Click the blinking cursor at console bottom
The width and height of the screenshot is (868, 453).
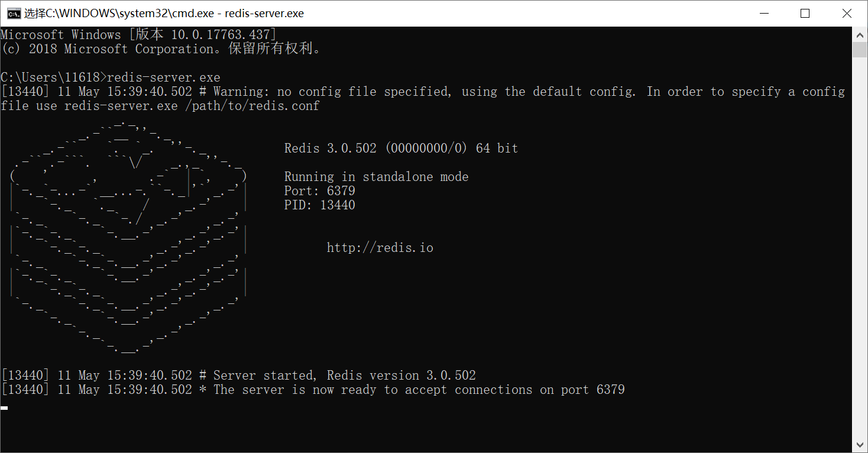pyautogui.click(x=4, y=407)
